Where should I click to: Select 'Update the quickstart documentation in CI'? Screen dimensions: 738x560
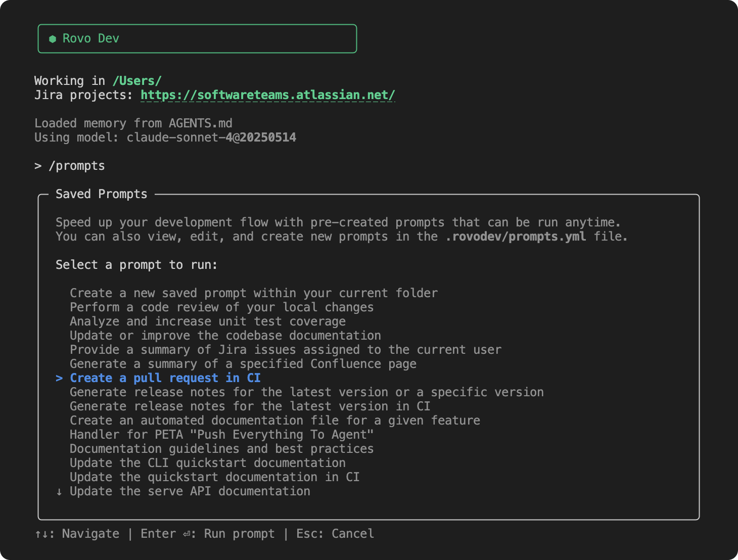coord(215,477)
